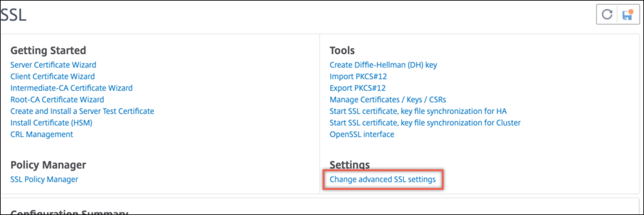Launch Intermediate-CA Certificate Wizard

(x=71, y=88)
